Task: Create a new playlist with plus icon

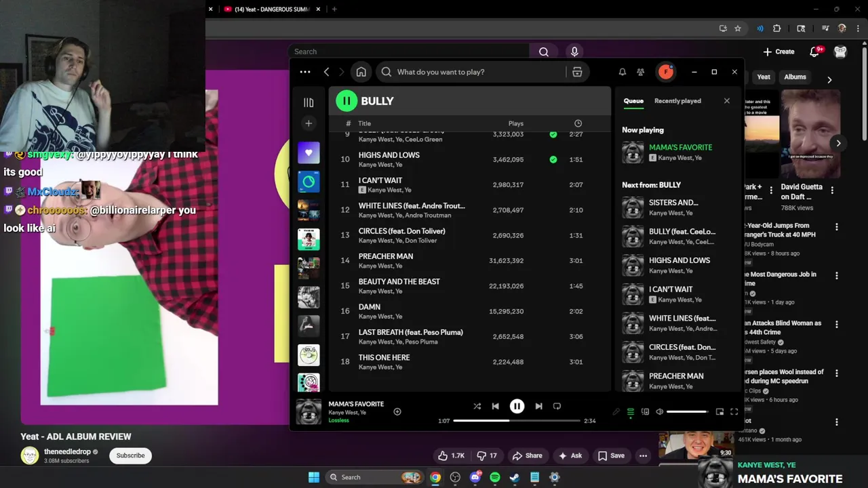Action: (309, 123)
